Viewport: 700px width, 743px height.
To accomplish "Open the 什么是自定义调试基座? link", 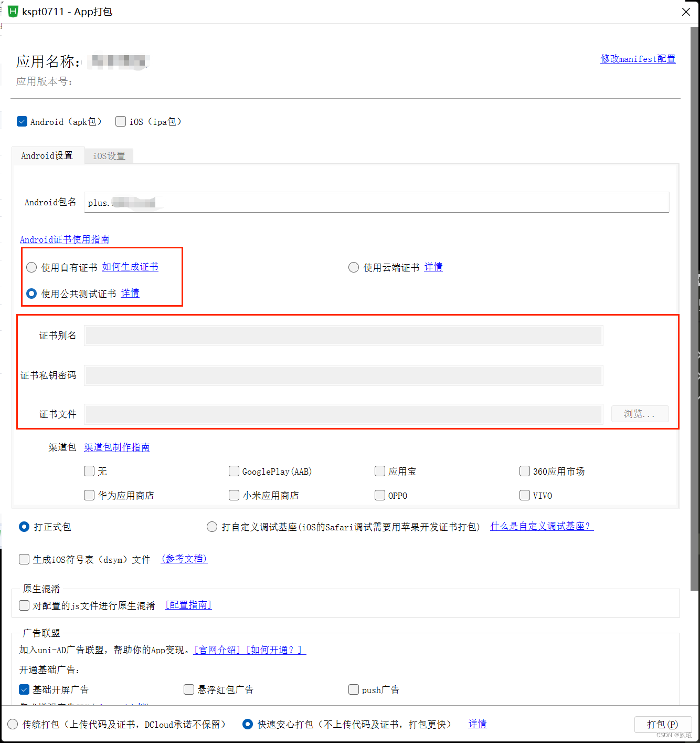I will [x=542, y=526].
